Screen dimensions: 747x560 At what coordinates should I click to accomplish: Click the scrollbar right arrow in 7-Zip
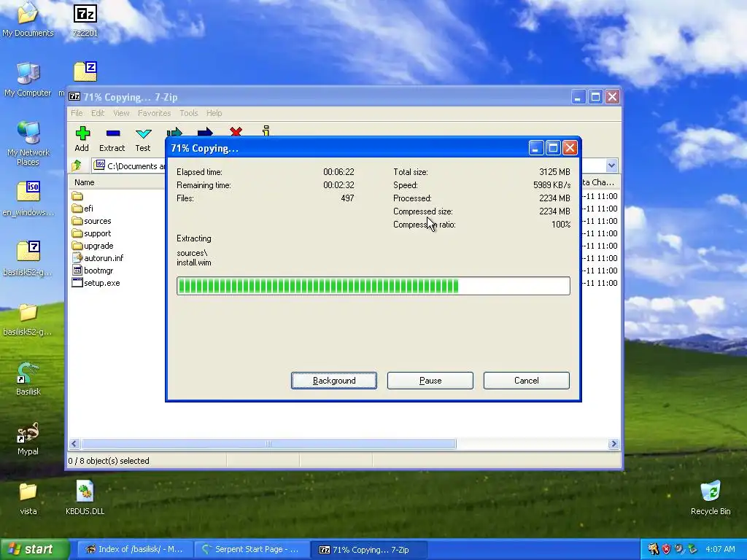click(614, 444)
